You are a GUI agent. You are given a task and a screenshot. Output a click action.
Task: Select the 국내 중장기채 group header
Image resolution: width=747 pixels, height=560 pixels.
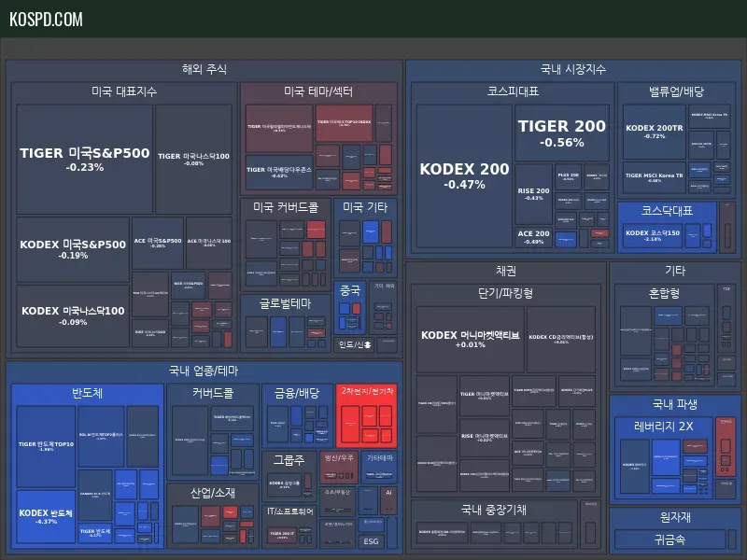[x=494, y=510]
